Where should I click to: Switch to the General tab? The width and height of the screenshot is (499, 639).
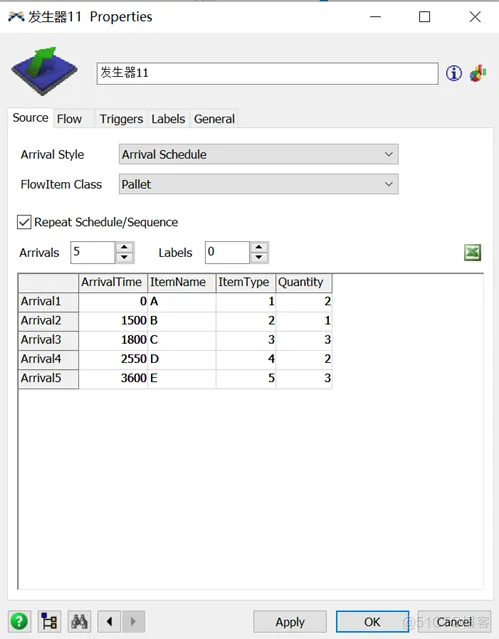click(x=214, y=119)
